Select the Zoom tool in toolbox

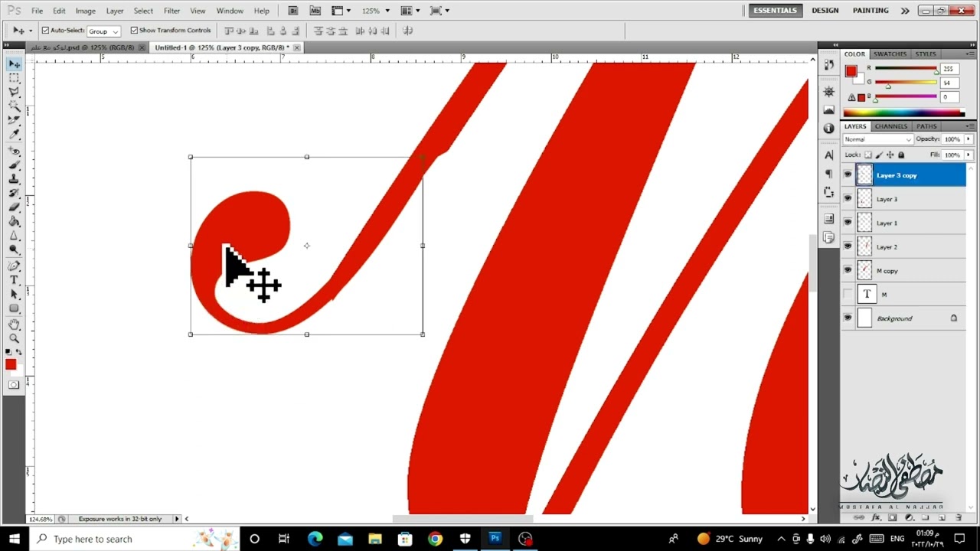(14, 338)
